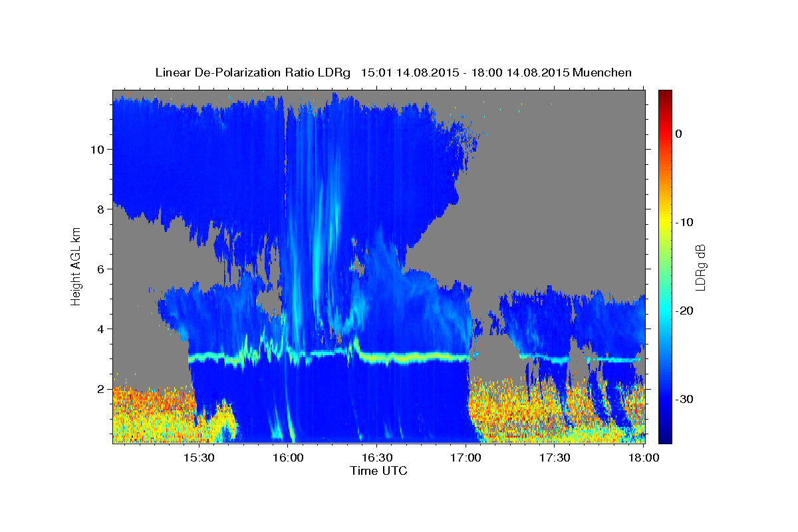This screenshot has height=532, width=798.
Task: Click the '18:00' time axis label
Action: 644,458
